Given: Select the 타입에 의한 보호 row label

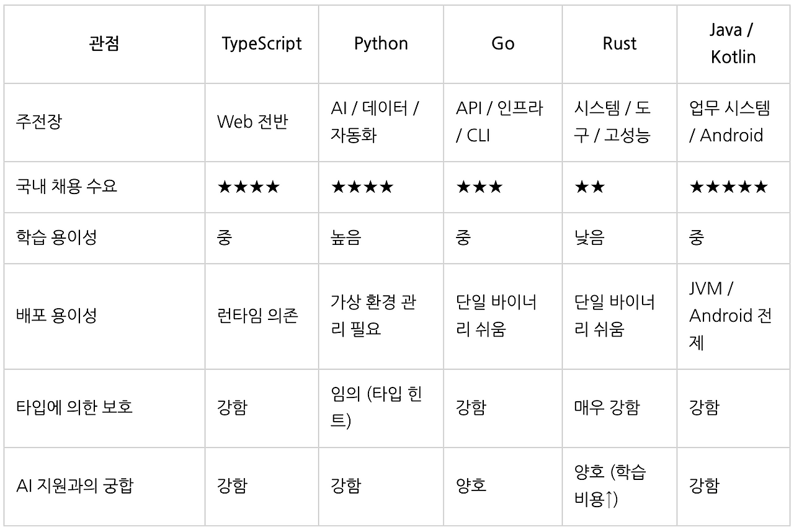Looking at the screenshot, I should pyautogui.click(x=74, y=407).
